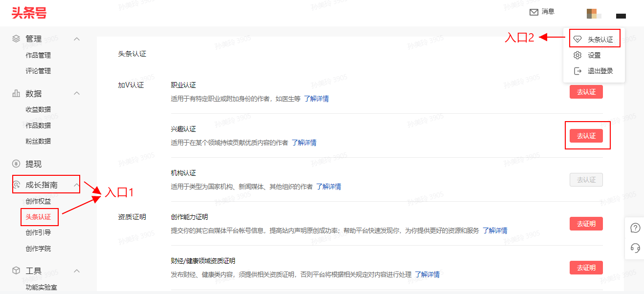Click the layered-stack icon beside 管理
The height and width of the screenshot is (294, 644).
pyautogui.click(x=16, y=39)
